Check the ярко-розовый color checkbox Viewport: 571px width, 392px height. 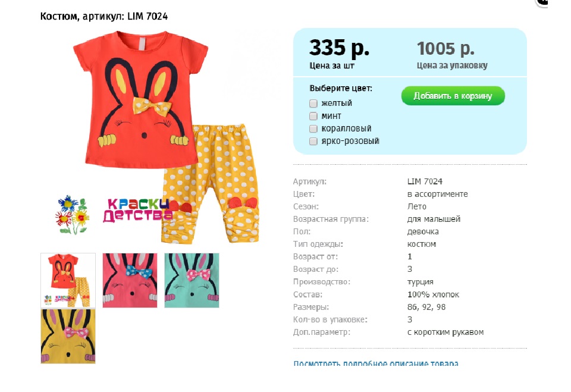click(x=313, y=142)
